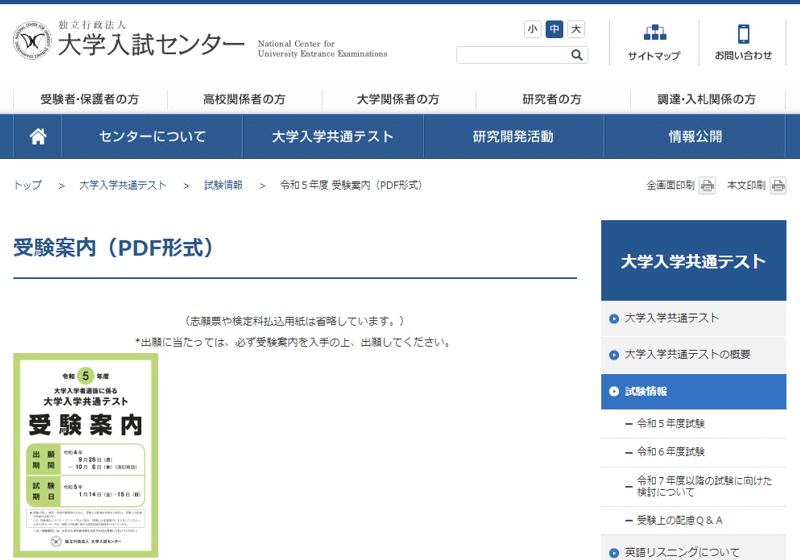Viewport: 800px width, 560px height.
Task: Open sidebar subitem 受験上の配慮Ｑ＆Ａ
Action: (x=679, y=520)
